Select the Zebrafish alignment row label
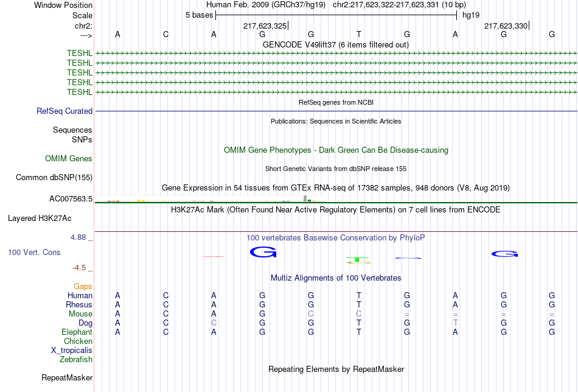Viewport: 578px width, 392px height. pyautogui.click(x=76, y=359)
